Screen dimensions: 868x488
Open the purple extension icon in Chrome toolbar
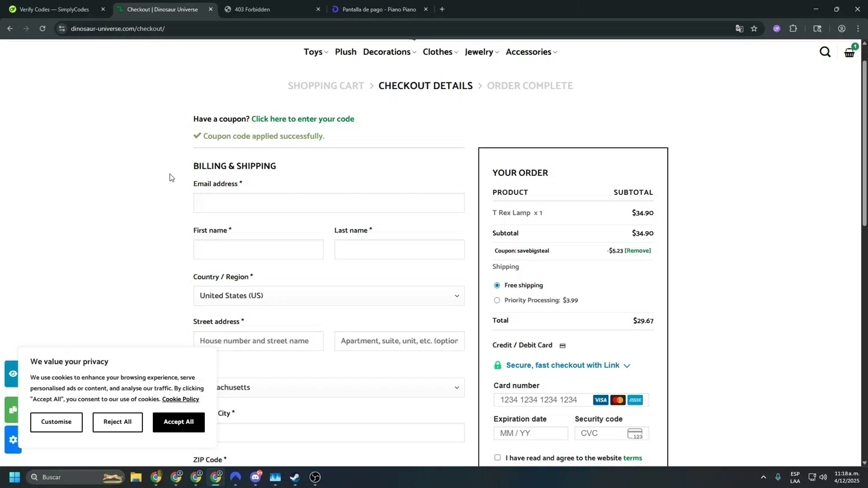coord(777,28)
